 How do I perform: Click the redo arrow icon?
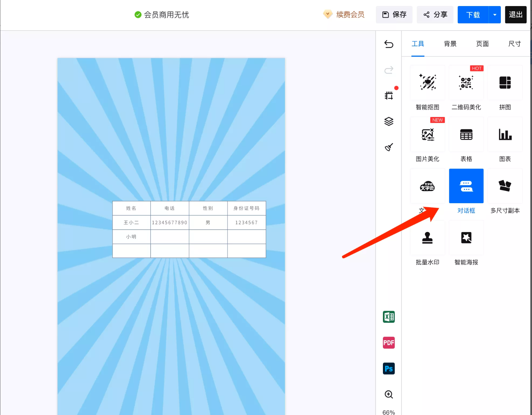click(x=389, y=70)
